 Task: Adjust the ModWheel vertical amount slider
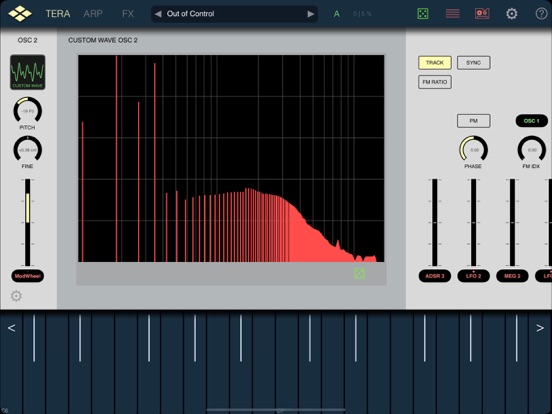(x=27, y=222)
